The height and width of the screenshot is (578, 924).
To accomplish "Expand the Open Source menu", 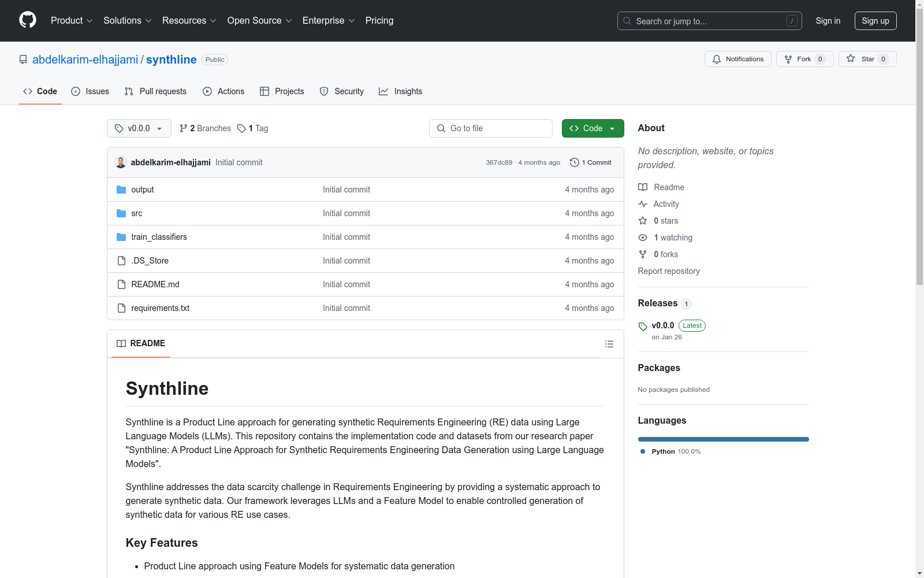I will 260,21.
